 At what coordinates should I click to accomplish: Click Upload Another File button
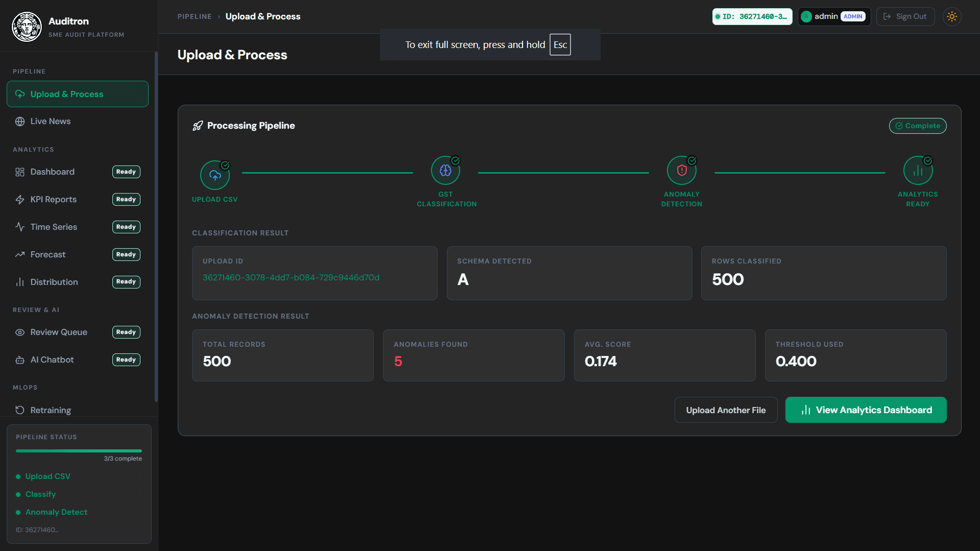[726, 410]
